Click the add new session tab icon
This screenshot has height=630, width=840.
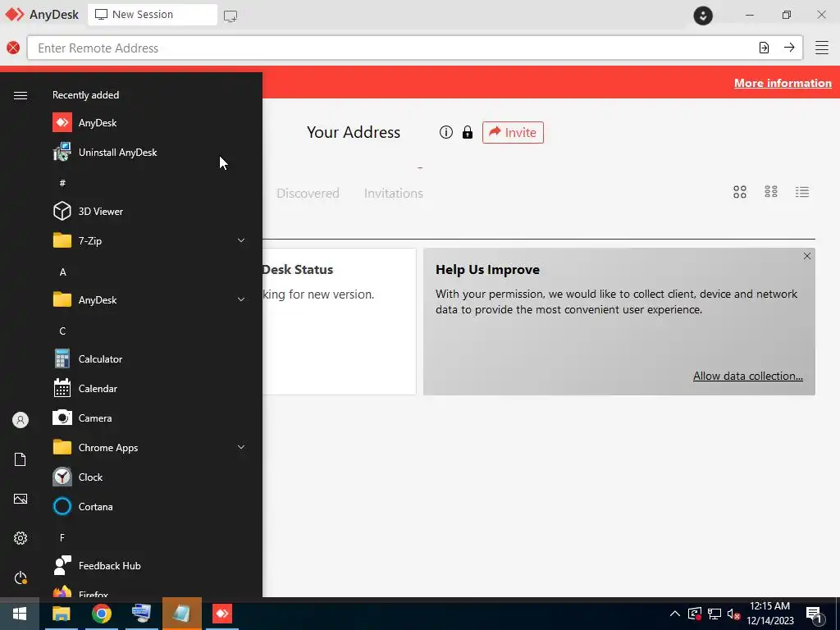click(x=231, y=16)
